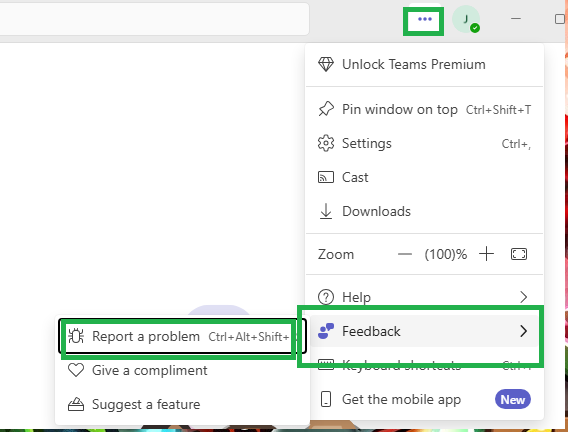Click the heart icon for Give a compliment
The image size is (568, 432).
point(76,370)
